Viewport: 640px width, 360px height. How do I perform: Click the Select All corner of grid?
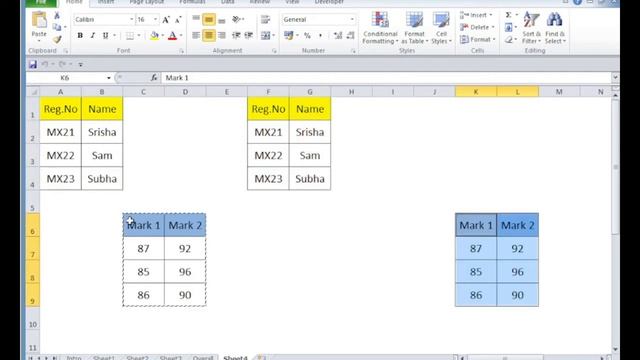pyautogui.click(x=33, y=92)
